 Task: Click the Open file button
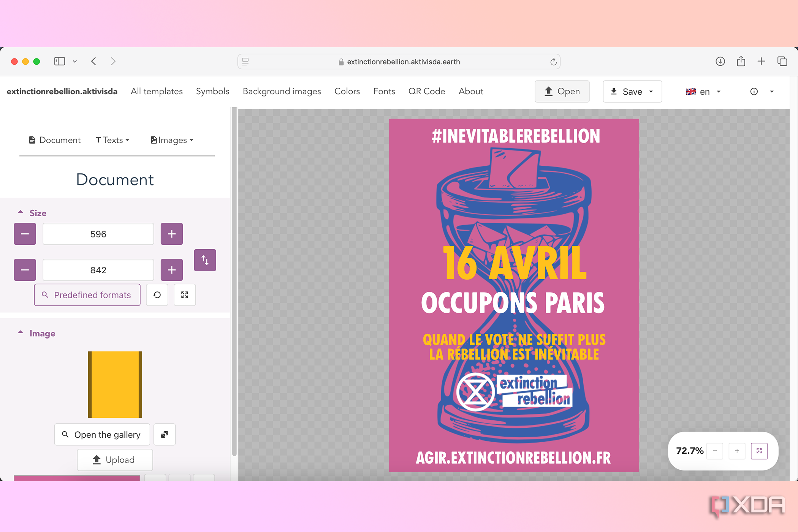pos(562,92)
